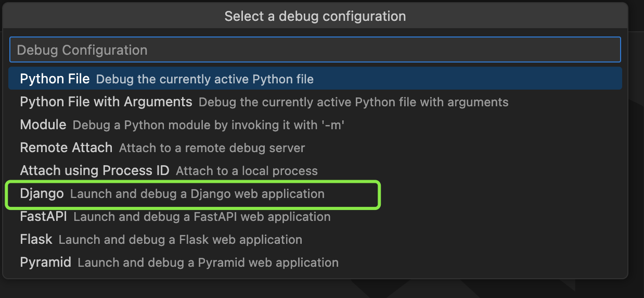
Task: Click description mentioning invoking with '-m'
Action: click(x=209, y=125)
